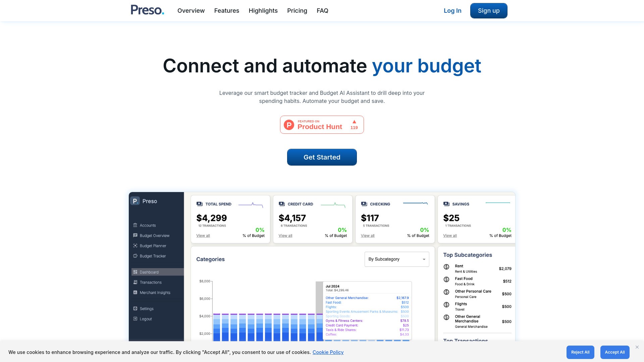Select the Dashboard item in the sidebar

[x=149, y=272]
